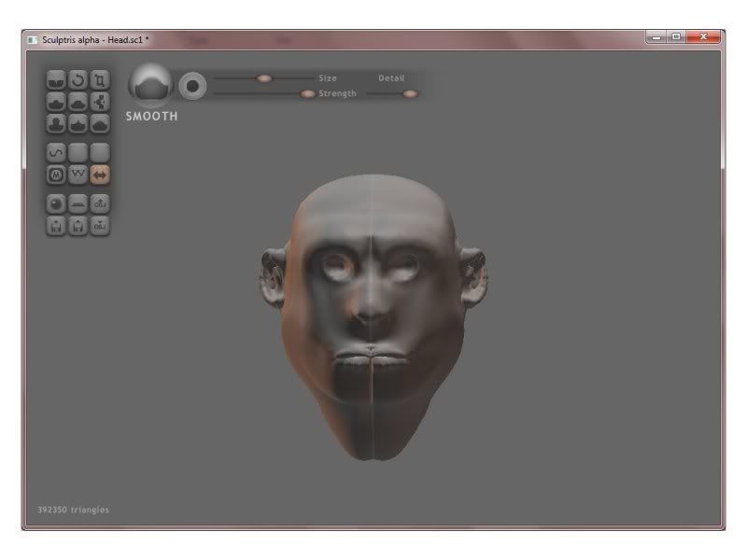Create a new sphere with sphere icon
Image resolution: width=747 pixels, height=560 pixels.
click(56, 203)
